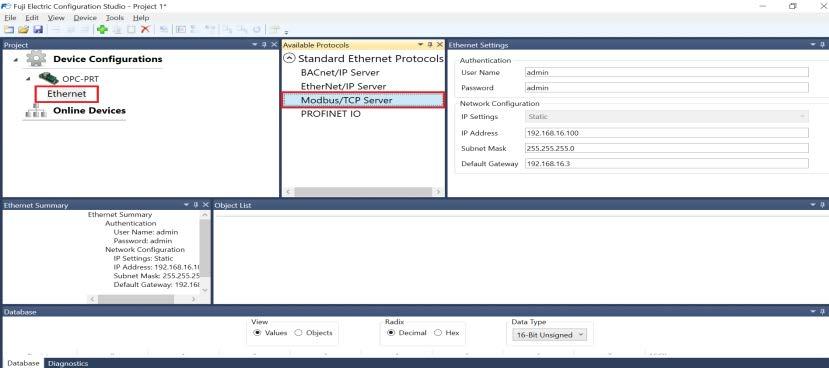
Task: Click the User Name input field
Action: [667, 72]
